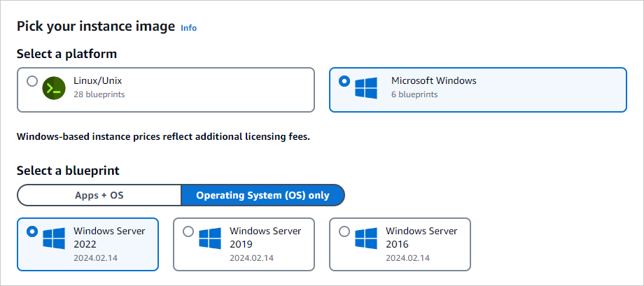Click the "Pick your instance image" heading
This screenshot has width=644, height=286.
(96, 27)
